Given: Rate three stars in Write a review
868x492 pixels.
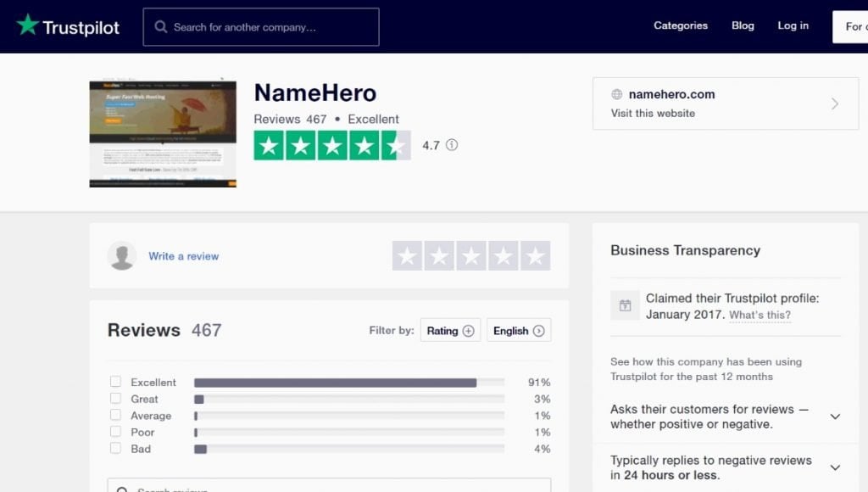Looking at the screenshot, I should pyautogui.click(x=471, y=255).
